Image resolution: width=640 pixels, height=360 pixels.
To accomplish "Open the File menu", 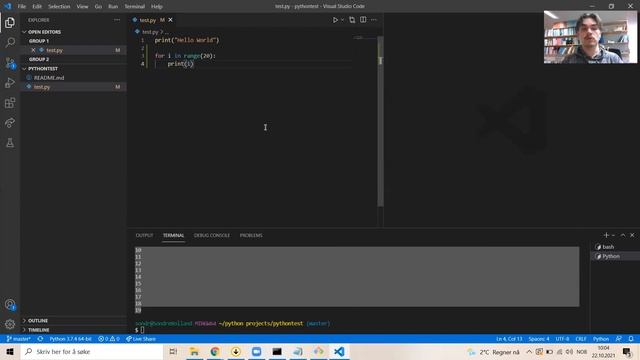I will 22,7.
